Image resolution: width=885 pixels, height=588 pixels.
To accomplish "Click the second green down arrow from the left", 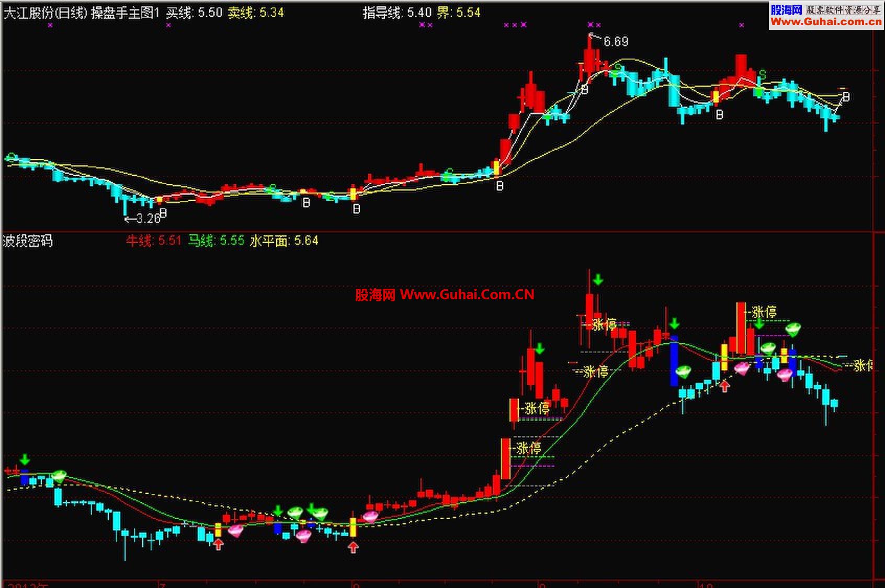I will 278,510.
